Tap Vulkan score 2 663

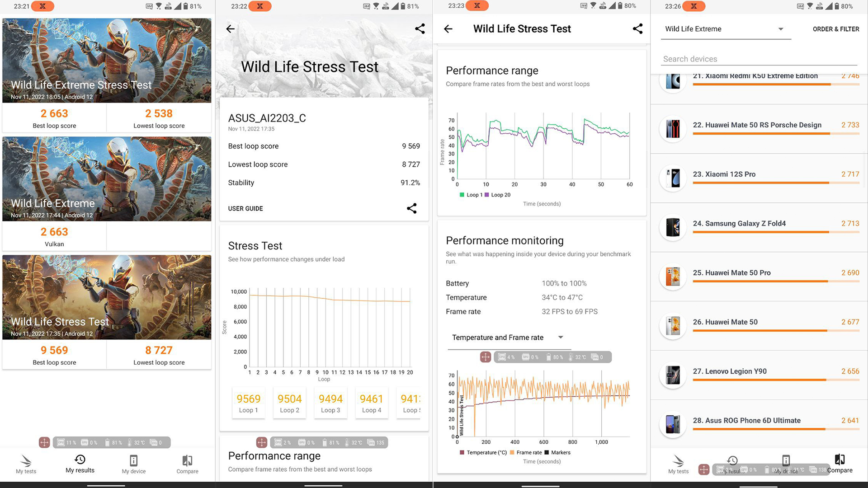[x=54, y=232]
